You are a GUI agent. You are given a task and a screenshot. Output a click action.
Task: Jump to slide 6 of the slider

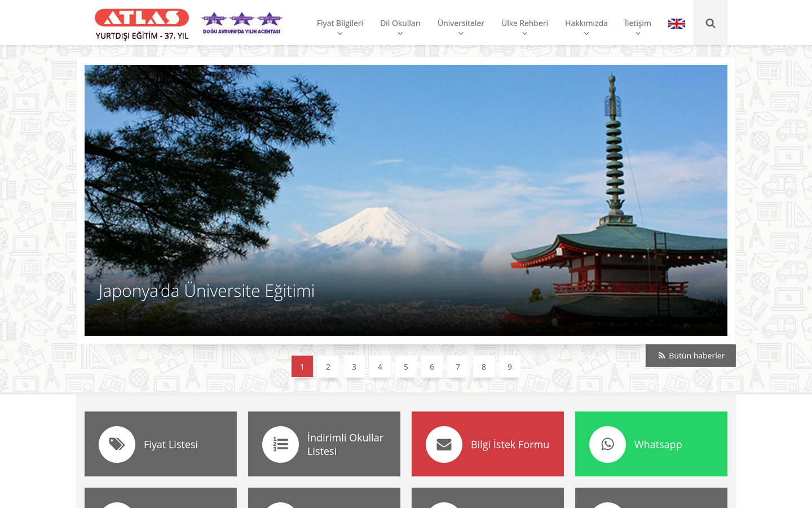(432, 366)
